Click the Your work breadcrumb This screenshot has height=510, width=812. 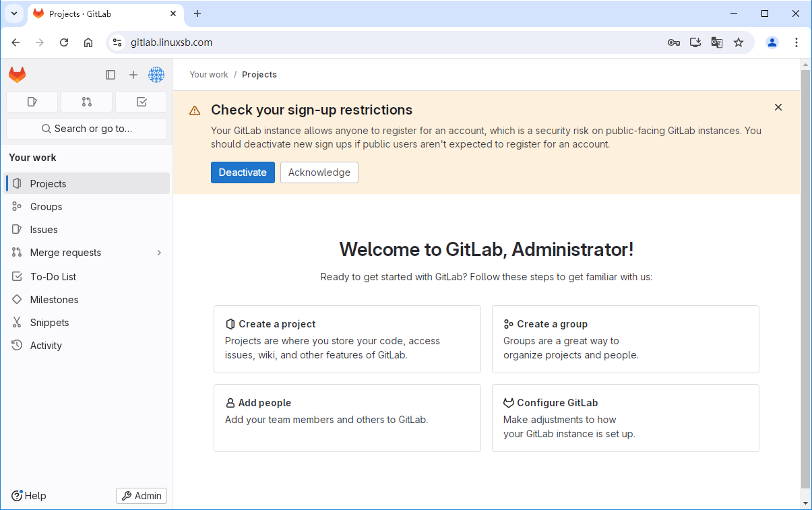209,75
